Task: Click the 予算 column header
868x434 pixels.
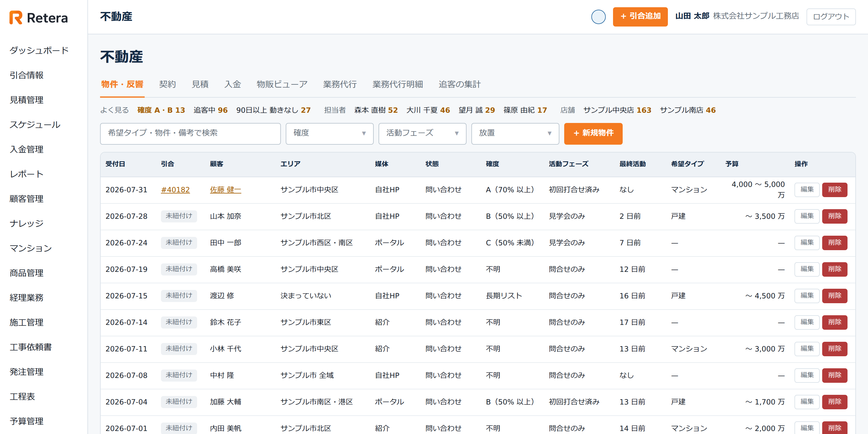Action: tap(732, 164)
